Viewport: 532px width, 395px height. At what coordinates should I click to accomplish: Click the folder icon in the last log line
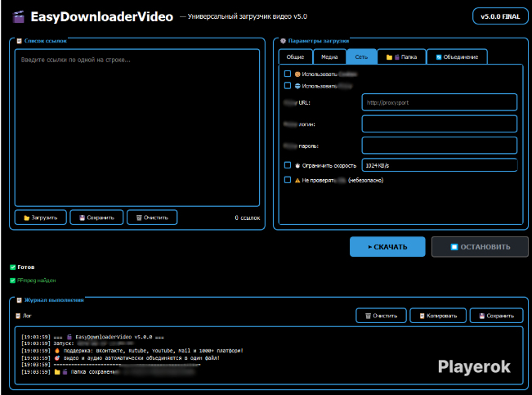[57, 372]
